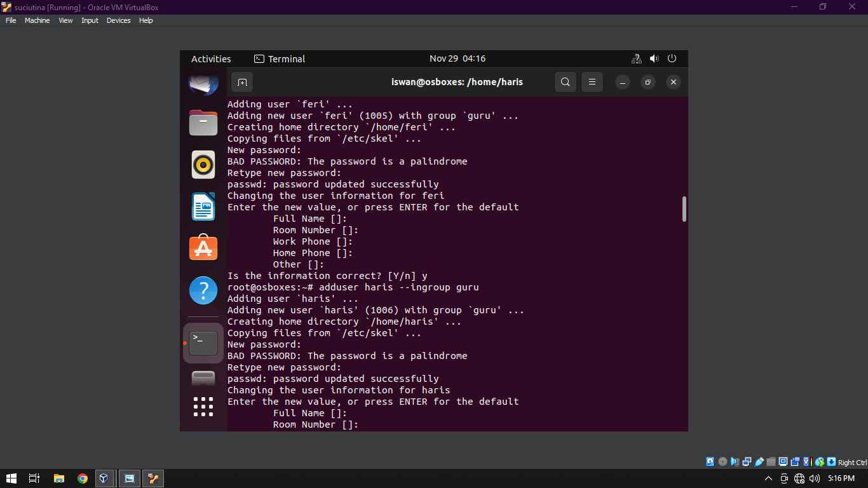Click 'Adding new user `feri' (1005)' line
The height and width of the screenshot is (488, 868).
[373, 116]
